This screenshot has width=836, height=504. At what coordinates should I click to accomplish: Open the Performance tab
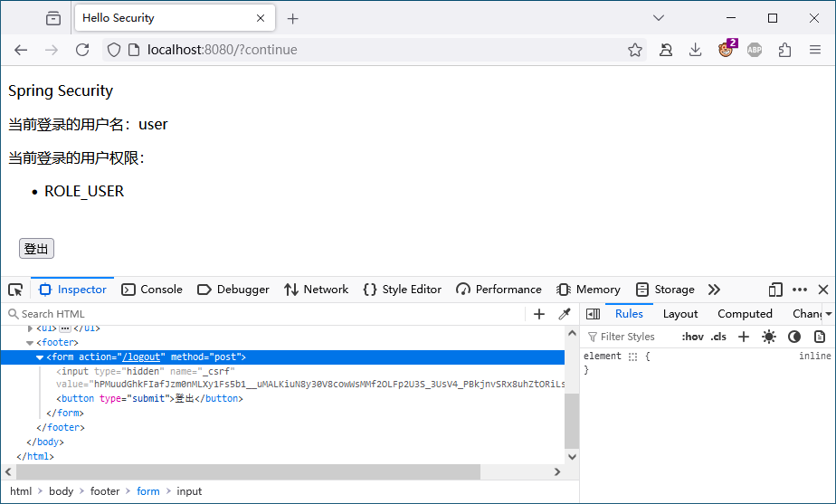499,290
